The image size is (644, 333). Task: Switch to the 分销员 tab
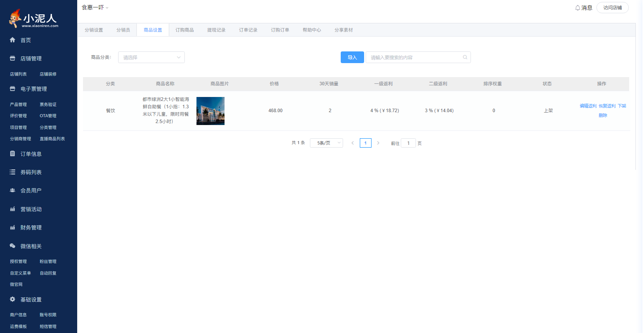[x=123, y=30]
